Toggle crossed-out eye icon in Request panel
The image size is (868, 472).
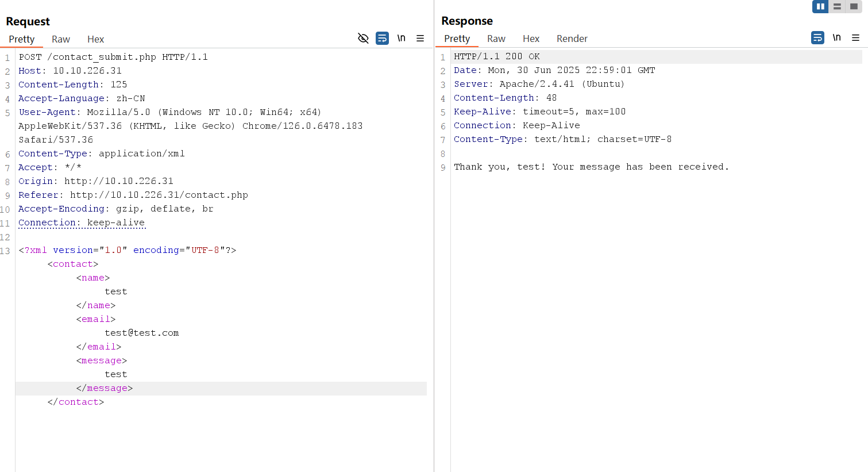click(x=363, y=39)
